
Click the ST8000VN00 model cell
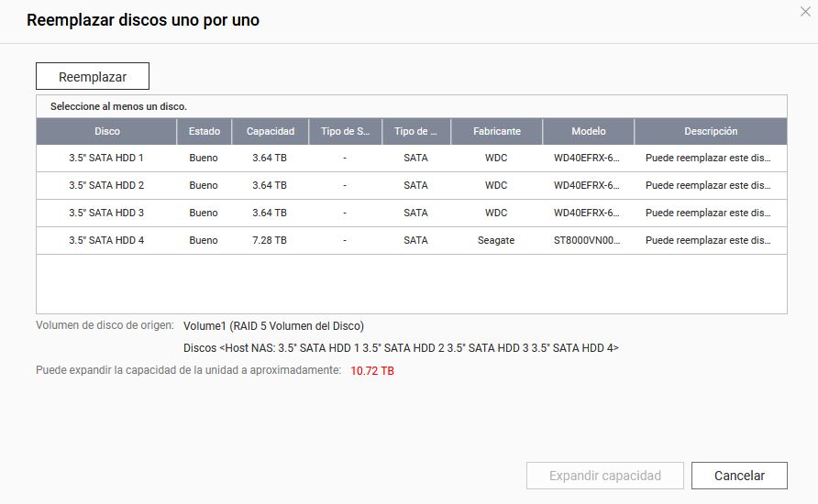click(x=588, y=241)
